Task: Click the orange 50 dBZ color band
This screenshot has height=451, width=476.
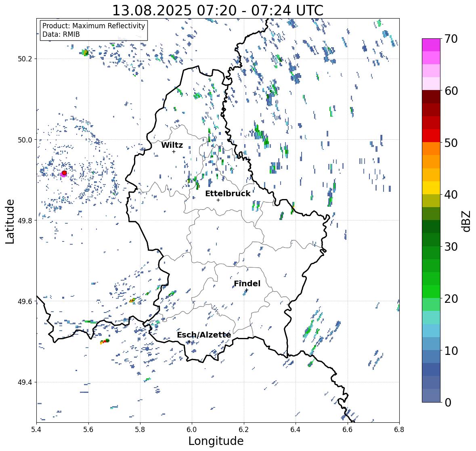Action: pos(431,149)
